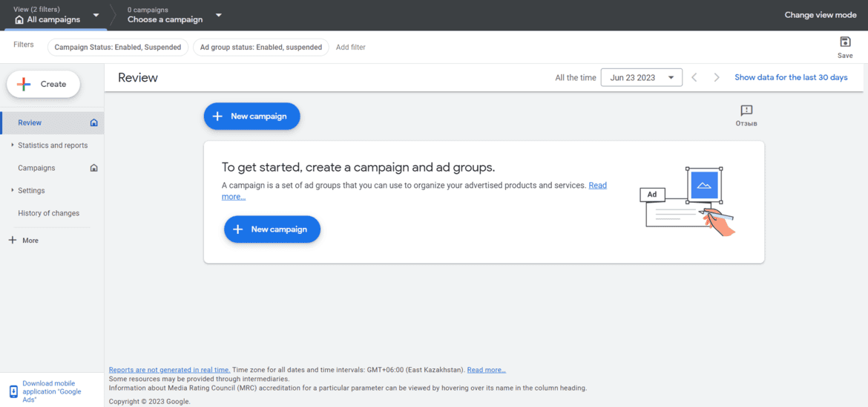868x407 pixels.
Task: Edit the Campaign Status filter chip
Action: pyautogui.click(x=118, y=47)
